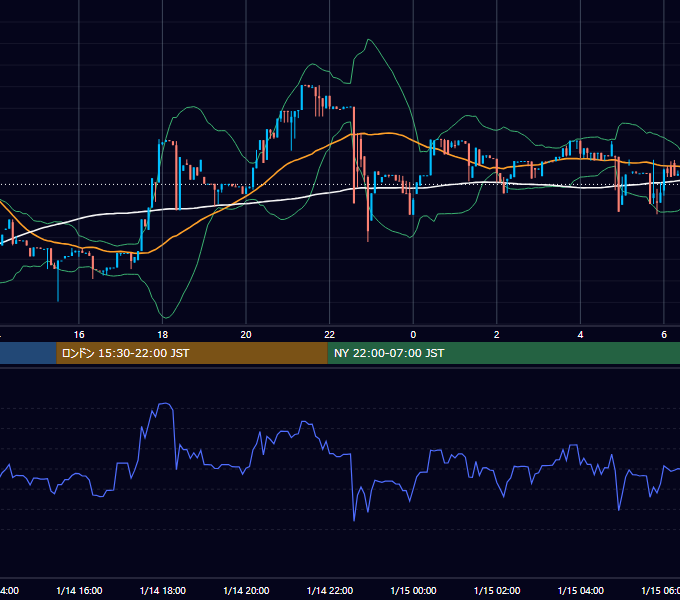Image resolution: width=680 pixels, height=600 pixels.
Task: Click the upper Bollinger band peak after 22
Action: pos(369,40)
